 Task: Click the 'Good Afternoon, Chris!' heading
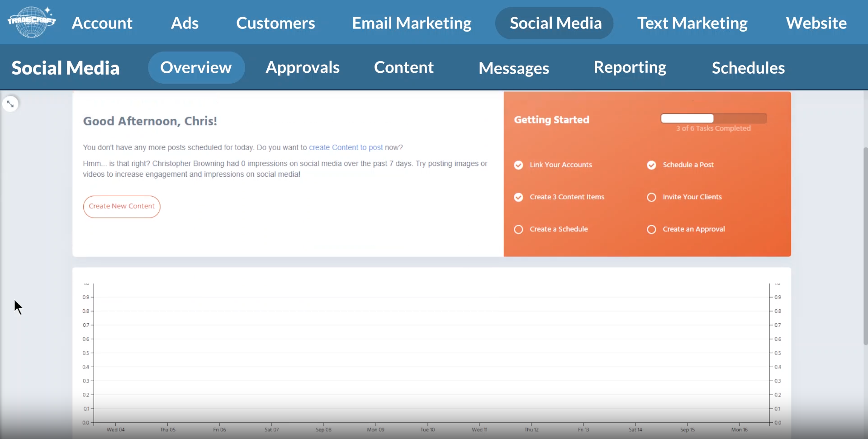coord(150,121)
